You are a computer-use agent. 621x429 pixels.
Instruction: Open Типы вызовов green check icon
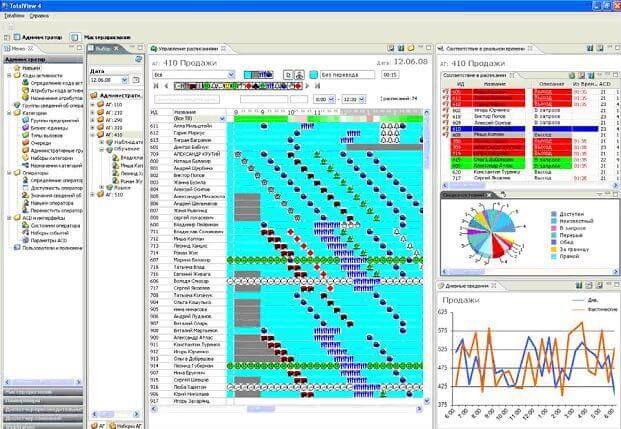point(25,135)
